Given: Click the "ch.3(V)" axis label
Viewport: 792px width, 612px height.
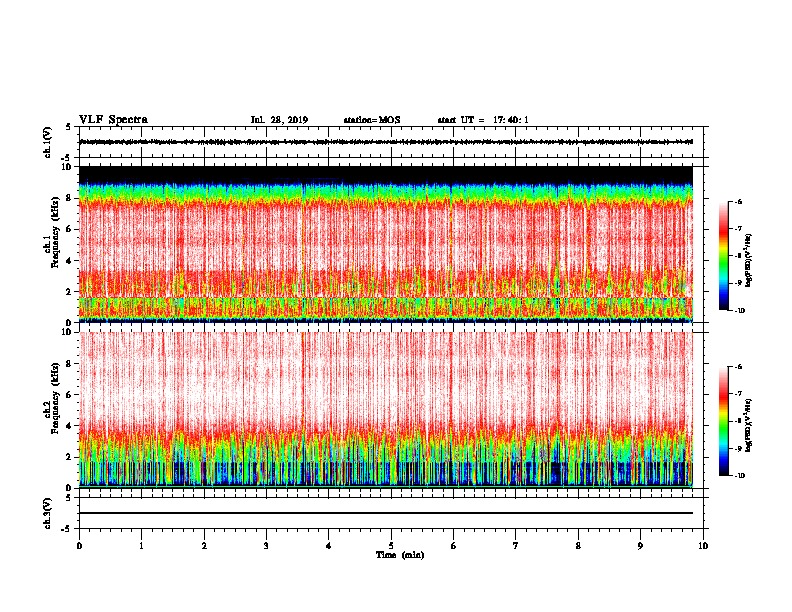Looking at the screenshot, I should click(x=47, y=513).
